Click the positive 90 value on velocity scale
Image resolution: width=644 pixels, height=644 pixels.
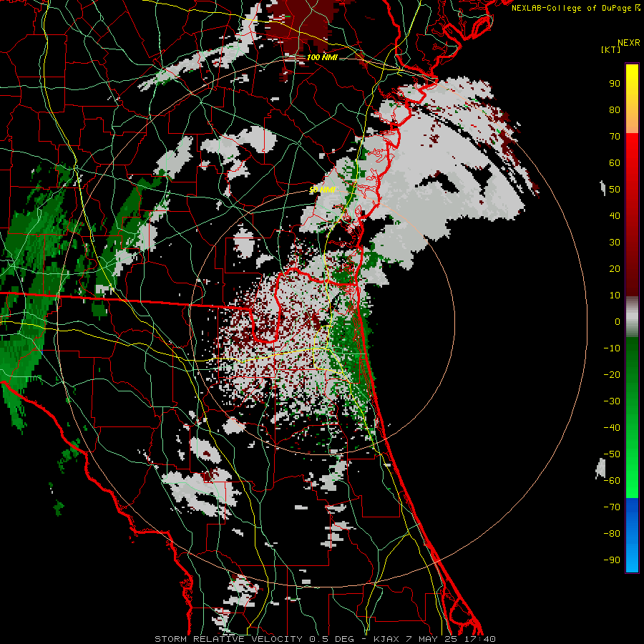615,84
